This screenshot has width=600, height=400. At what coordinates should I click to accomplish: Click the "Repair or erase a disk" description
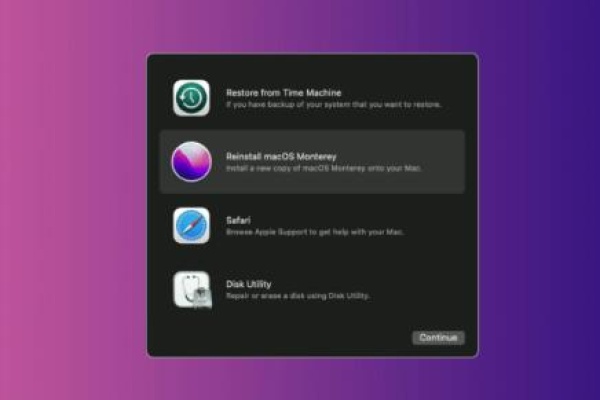[x=298, y=296]
